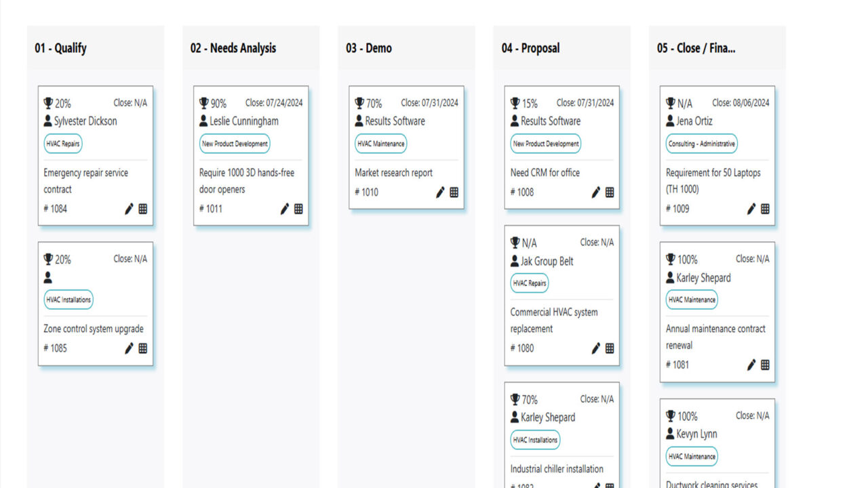Viewport: 868px width, 488px height.
Task: Edit card #1080 using its pencil icon
Action: pyautogui.click(x=596, y=348)
